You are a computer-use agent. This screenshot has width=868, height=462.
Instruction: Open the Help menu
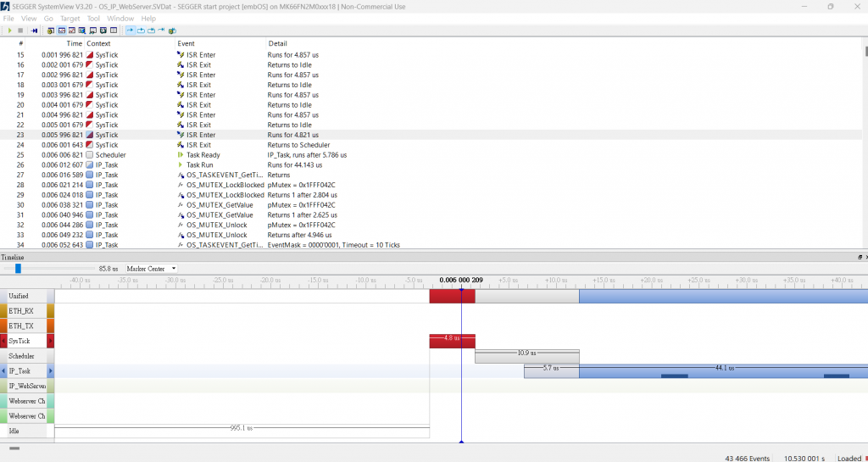(148, 19)
